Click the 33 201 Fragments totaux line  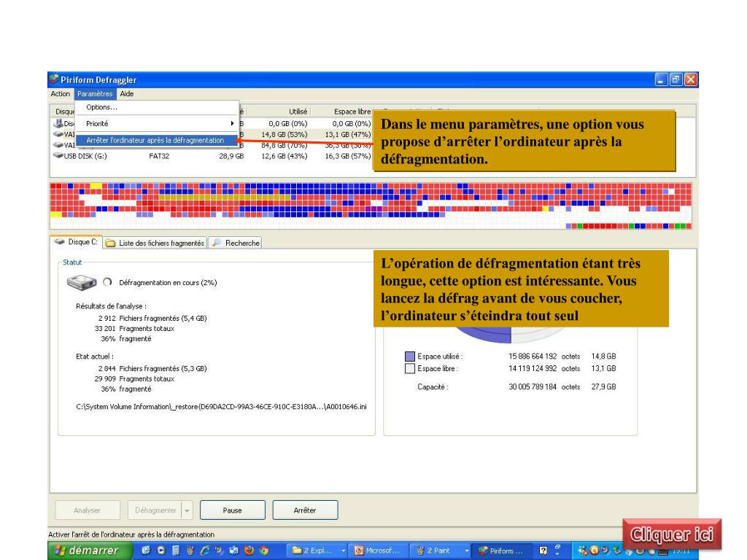tap(134, 329)
